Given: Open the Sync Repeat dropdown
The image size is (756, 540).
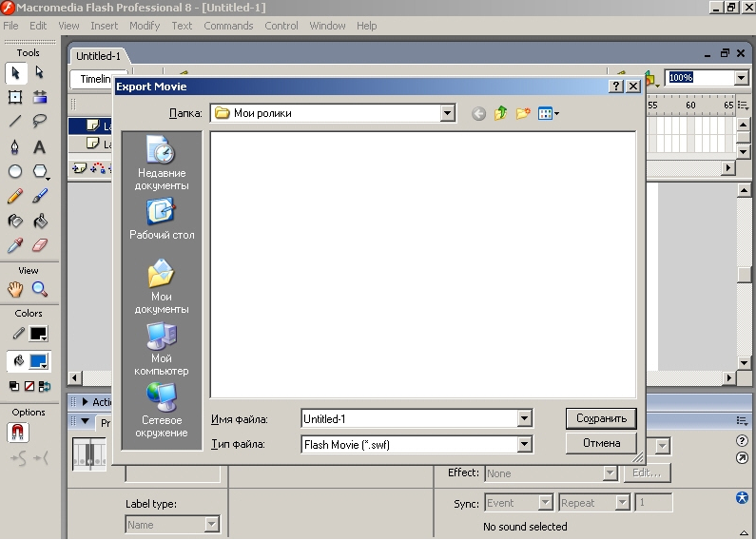Looking at the screenshot, I should [623, 503].
